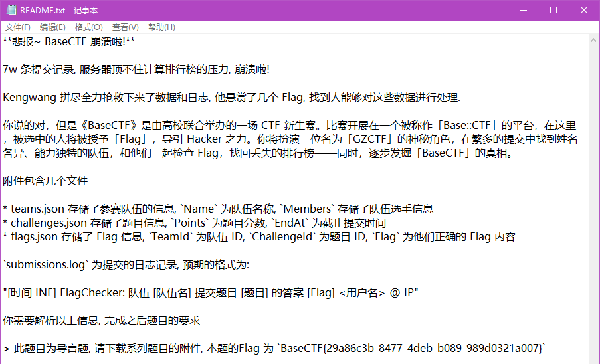Close the README.txt Notepad window
The image size is (600, 364).
pos(583,10)
